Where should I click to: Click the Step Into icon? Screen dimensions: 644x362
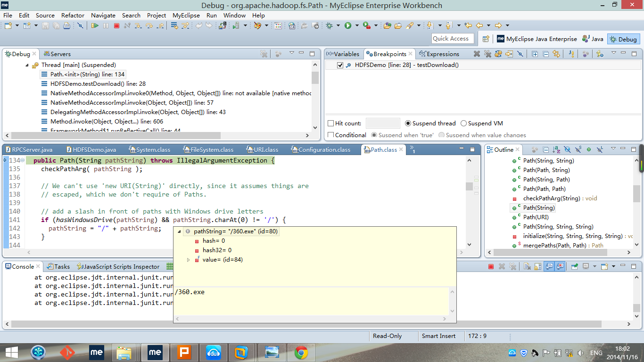[x=138, y=25]
